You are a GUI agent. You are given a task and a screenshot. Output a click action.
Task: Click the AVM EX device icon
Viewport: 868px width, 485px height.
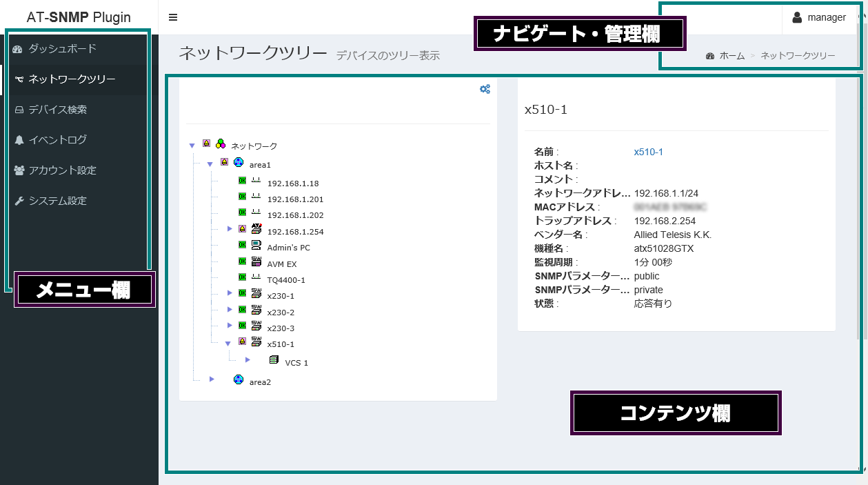(256, 261)
